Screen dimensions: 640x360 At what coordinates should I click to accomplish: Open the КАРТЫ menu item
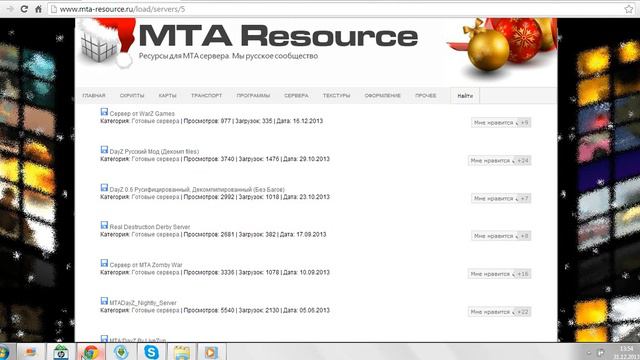point(167,96)
